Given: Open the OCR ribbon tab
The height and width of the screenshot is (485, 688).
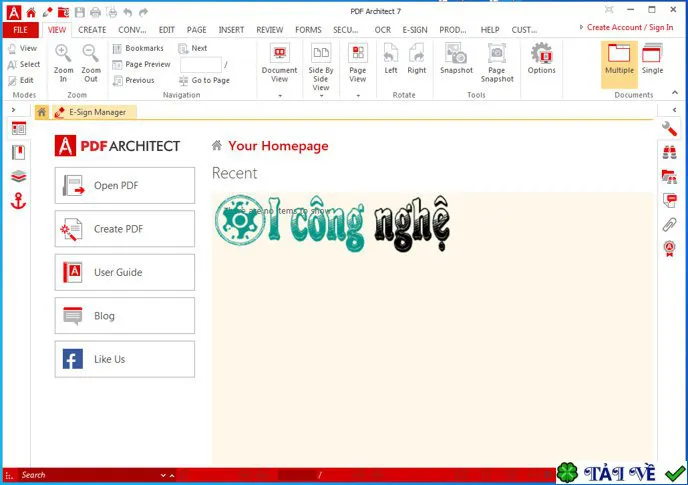Looking at the screenshot, I should tap(382, 30).
